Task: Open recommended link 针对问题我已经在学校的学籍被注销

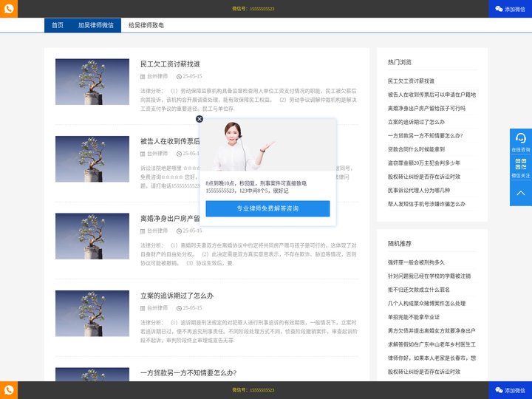Action: pos(429,276)
